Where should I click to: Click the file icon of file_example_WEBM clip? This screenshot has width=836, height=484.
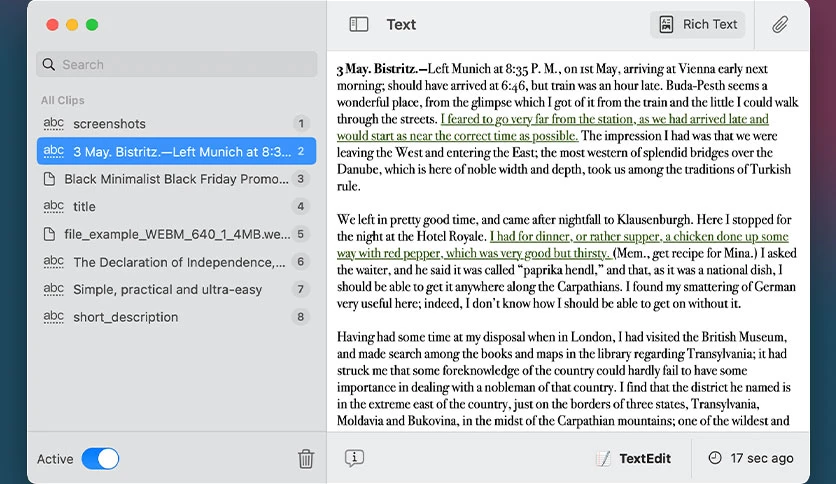point(49,234)
